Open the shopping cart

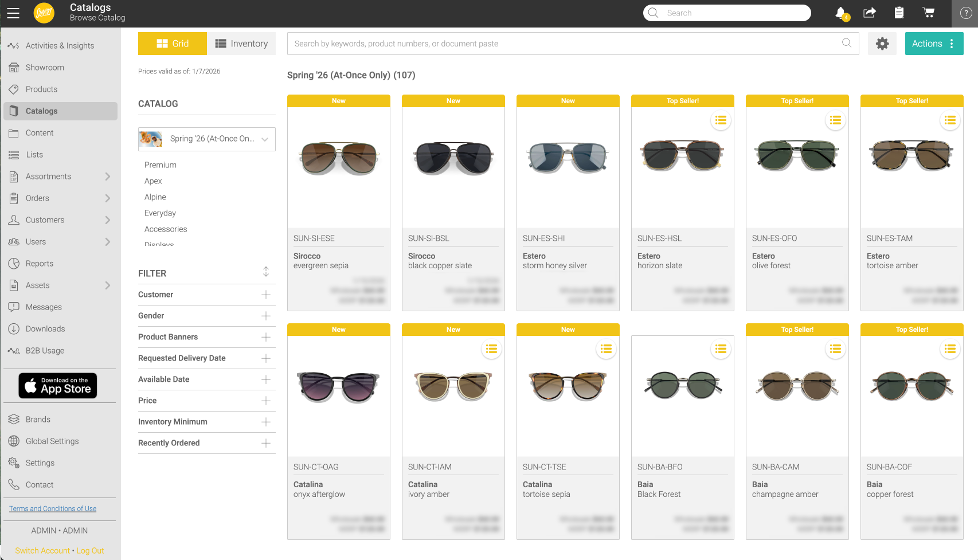tap(929, 12)
